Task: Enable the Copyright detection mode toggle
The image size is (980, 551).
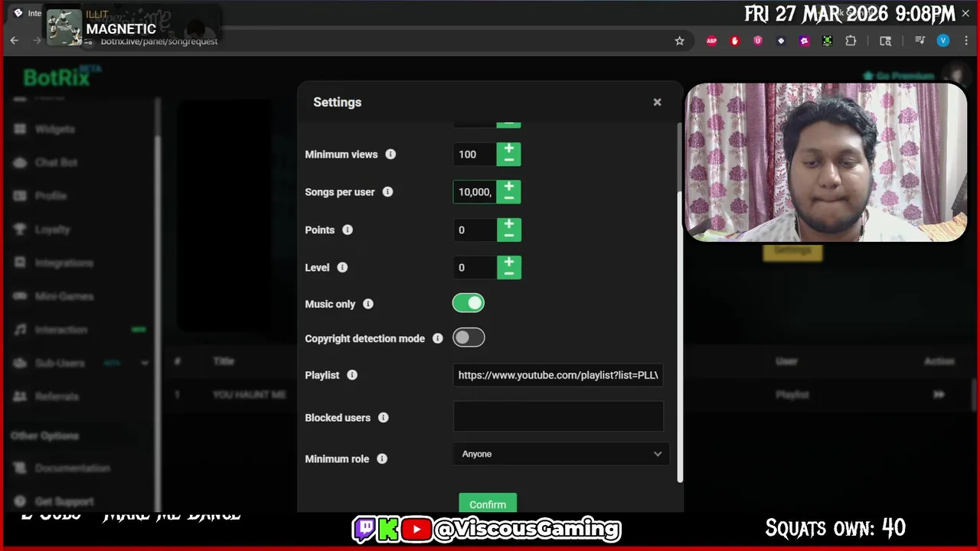Action: pyautogui.click(x=469, y=337)
